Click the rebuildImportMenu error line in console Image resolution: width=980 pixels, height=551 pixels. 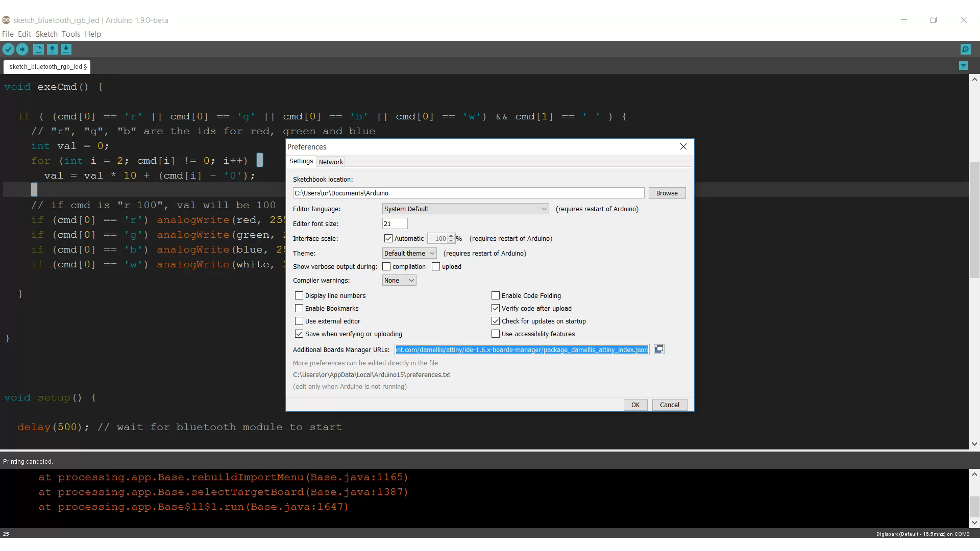tap(223, 477)
